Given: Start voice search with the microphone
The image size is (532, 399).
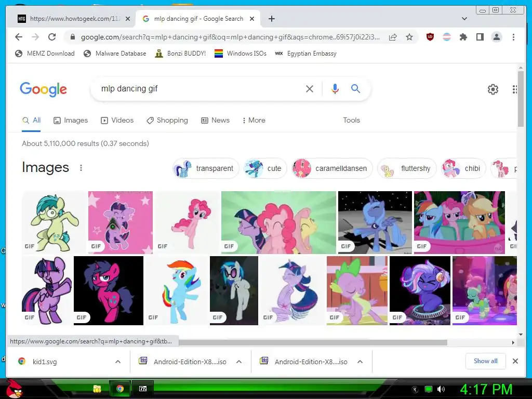Looking at the screenshot, I should pyautogui.click(x=335, y=89).
